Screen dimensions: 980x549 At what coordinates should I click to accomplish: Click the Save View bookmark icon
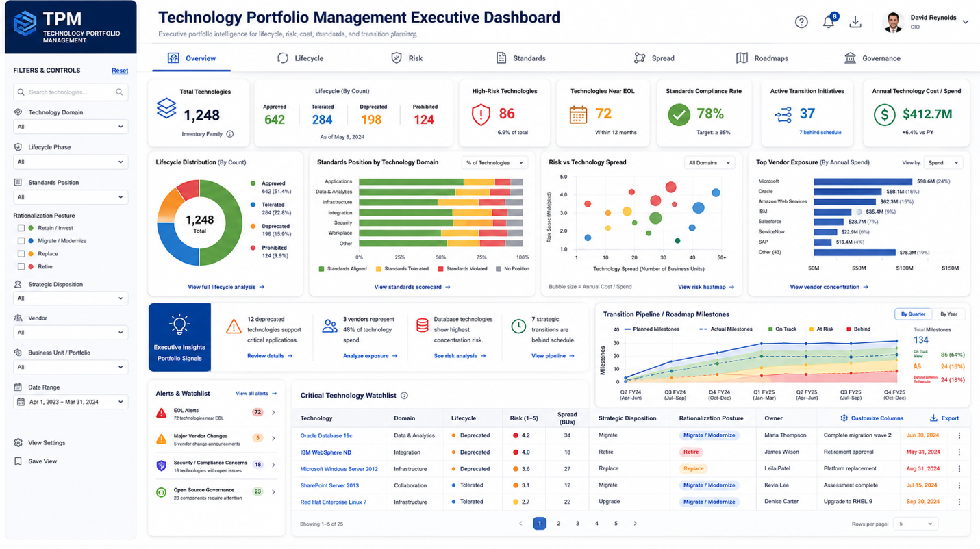pos(18,461)
